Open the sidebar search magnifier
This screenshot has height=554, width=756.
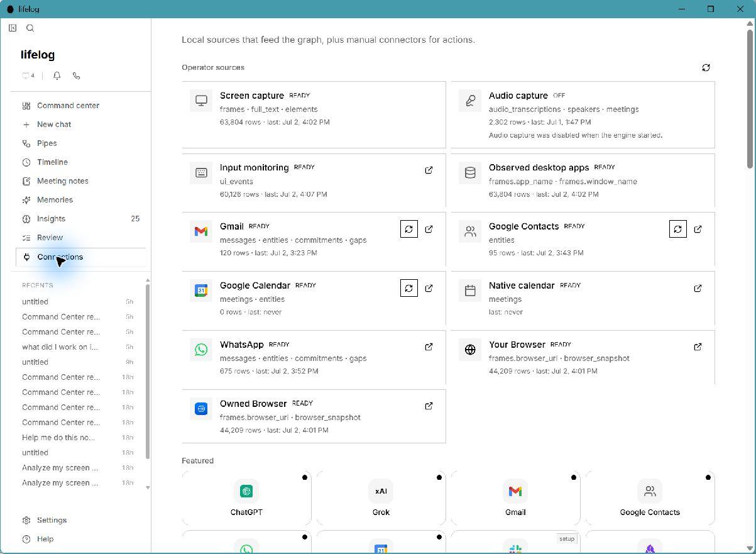[30, 28]
